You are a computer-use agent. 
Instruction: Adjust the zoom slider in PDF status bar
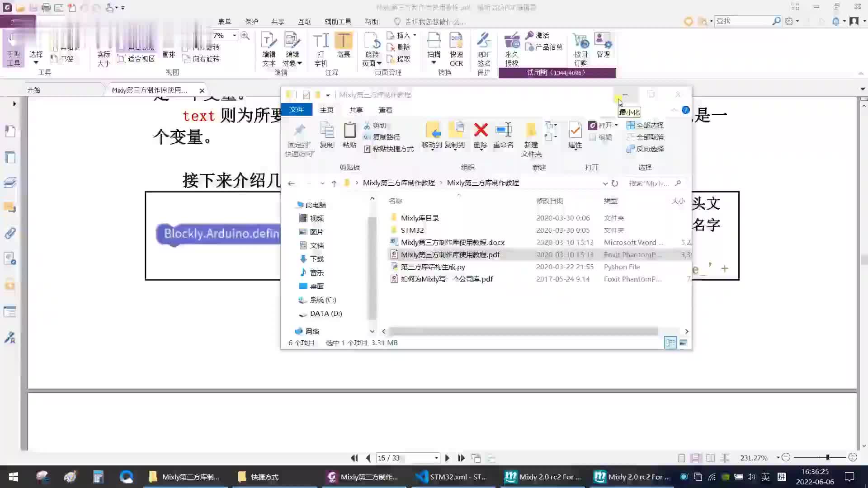point(828,457)
